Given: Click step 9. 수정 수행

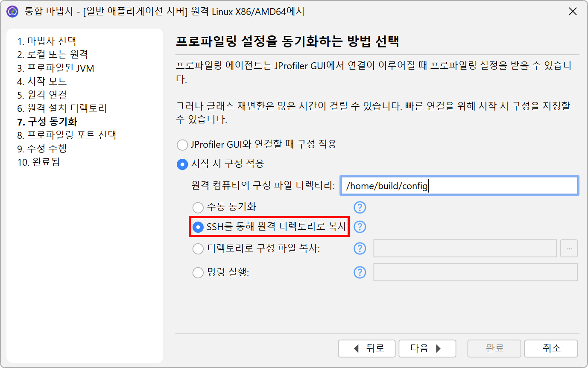Looking at the screenshot, I should click(x=42, y=149).
